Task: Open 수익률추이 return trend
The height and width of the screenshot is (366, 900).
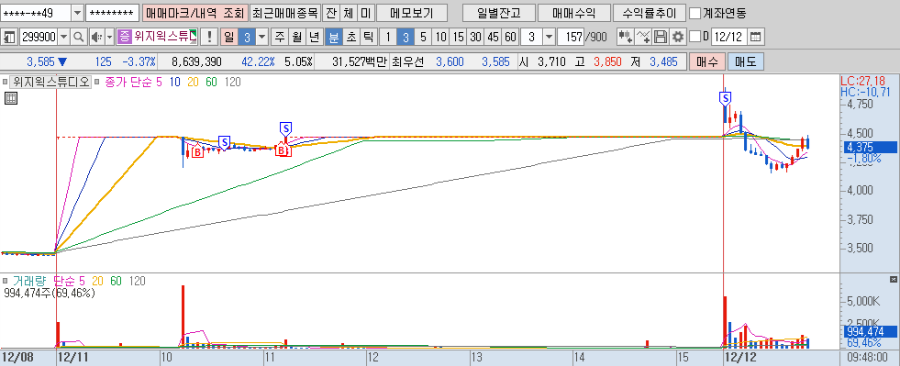Action: (649, 13)
